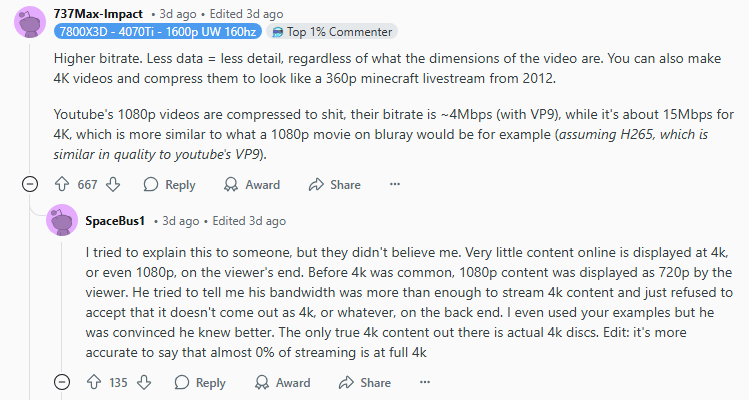This screenshot has height=400, width=749.
Task: Upvote 737Max-Impact's comment
Action: [61, 184]
